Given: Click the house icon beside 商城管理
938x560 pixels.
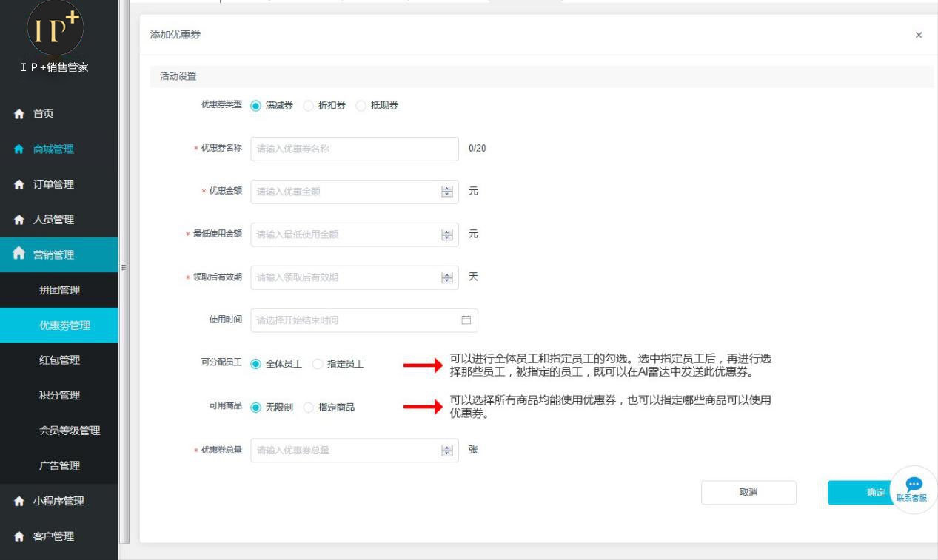Looking at the screenshot, I should (x=19, y=149).
